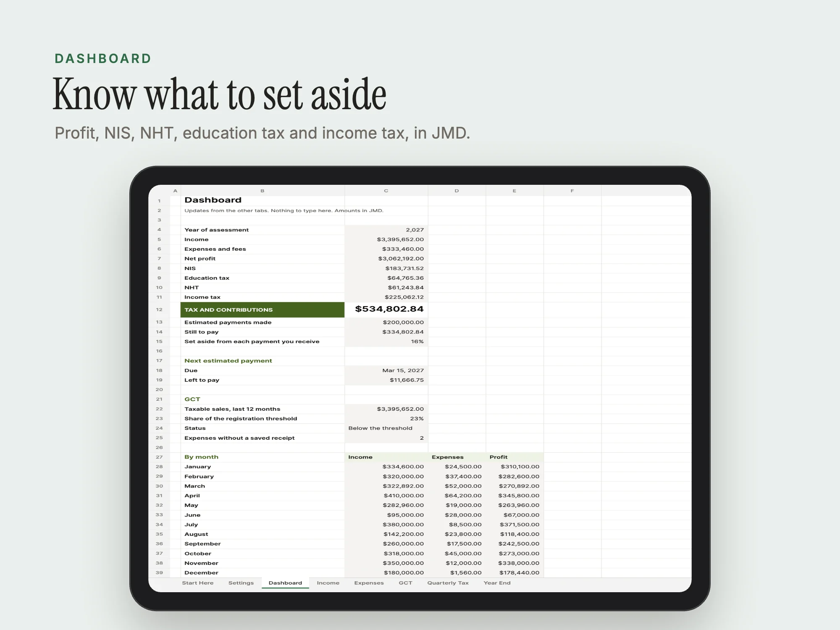Select the Year of assessment value 2,027
The height and width of the screenshot is (630, 840).
386,230
